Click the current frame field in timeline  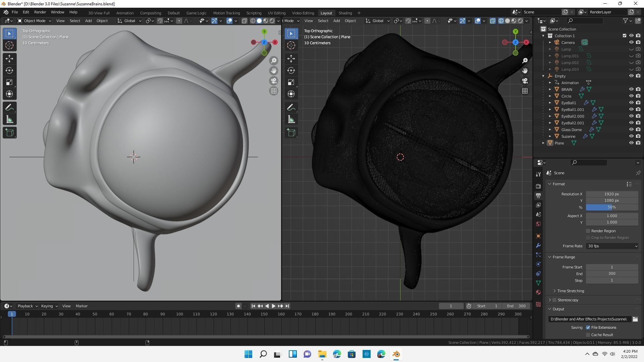click(451, 306)
